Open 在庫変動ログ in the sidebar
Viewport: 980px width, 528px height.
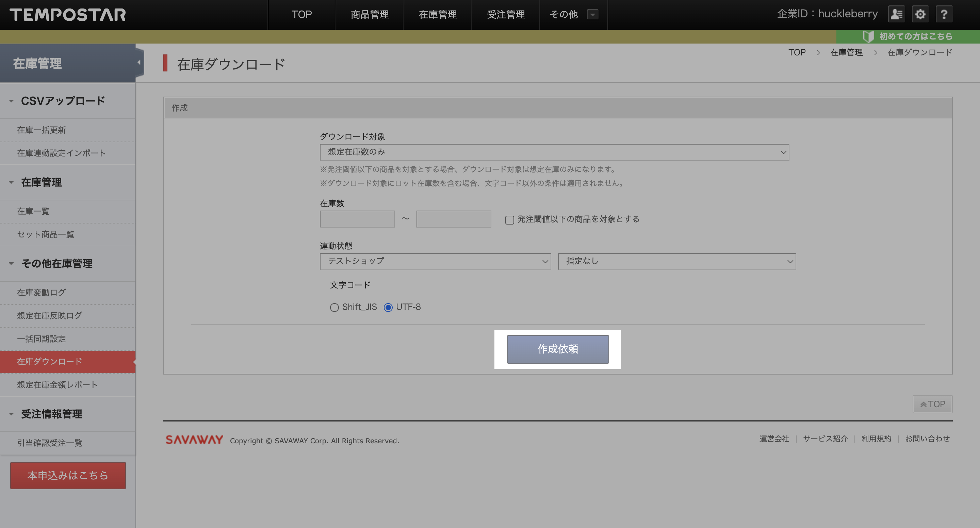click(42, 293)
